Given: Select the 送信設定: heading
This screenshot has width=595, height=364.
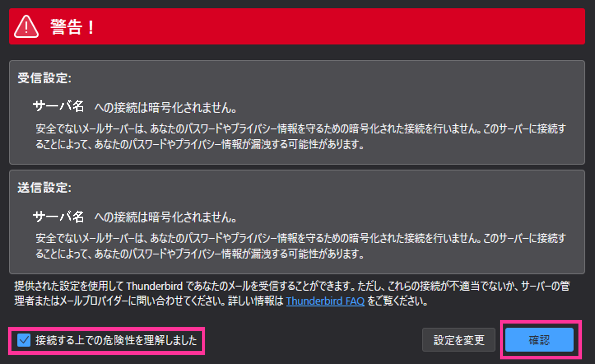Looking at the screenshot, I should (x=45, y=188).
